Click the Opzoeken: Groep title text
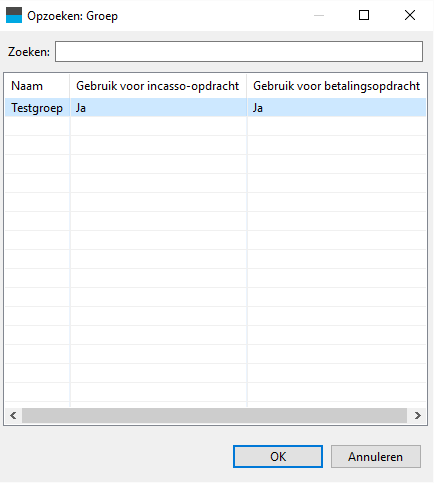Image resolution: width=434 pixels, height=483 pixels. pyautogui.click(x=72, y=16)
